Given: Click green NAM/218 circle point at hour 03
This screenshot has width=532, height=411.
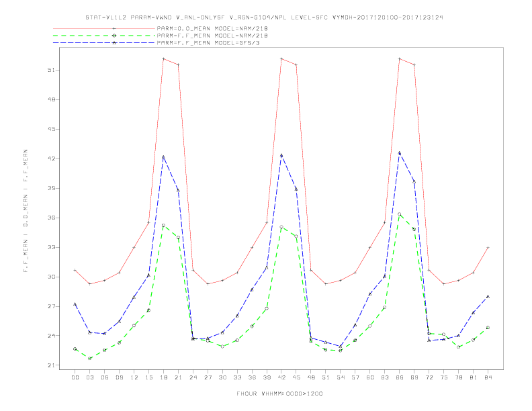Looking at the screenshot, I should 89,358.
